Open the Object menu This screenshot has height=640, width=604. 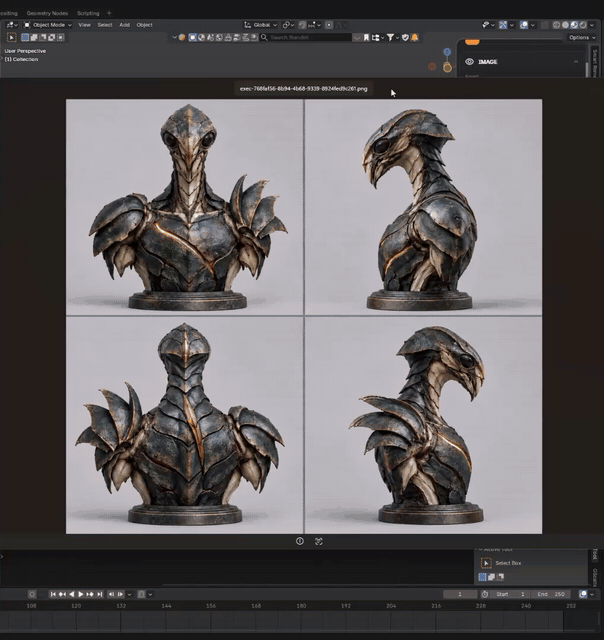(x=144, y=25)
